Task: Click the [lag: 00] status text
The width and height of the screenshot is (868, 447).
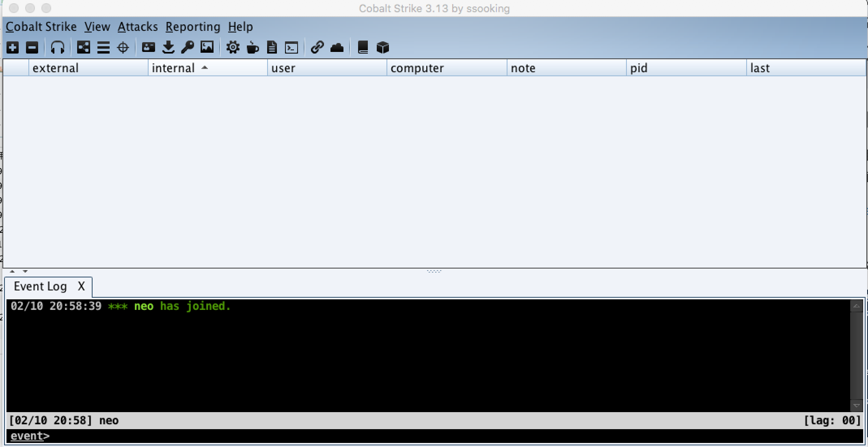Action: pyautogui.click(x=832, y=421)
